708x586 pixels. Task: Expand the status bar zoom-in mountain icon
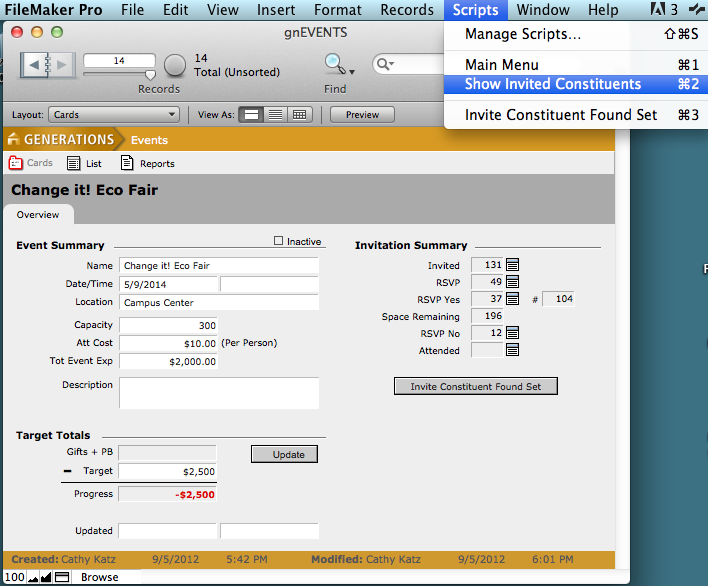pyautogui.click(x=45, y=577)
